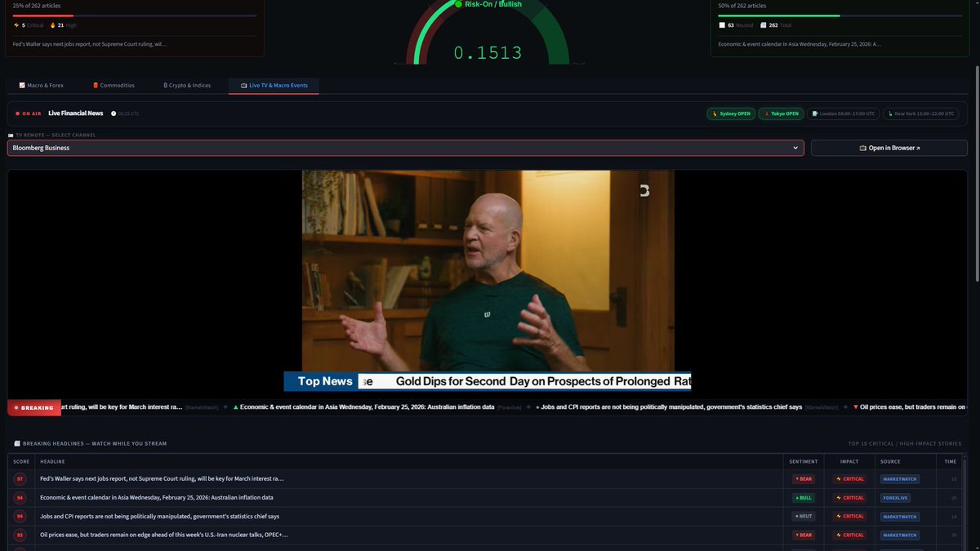Click Open in Browser button
The image size is (980, 551).
[x=889, y=148]
